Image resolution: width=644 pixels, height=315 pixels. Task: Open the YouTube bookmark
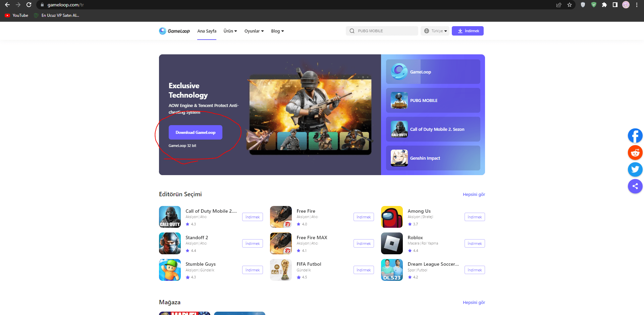tap(16, 15)
